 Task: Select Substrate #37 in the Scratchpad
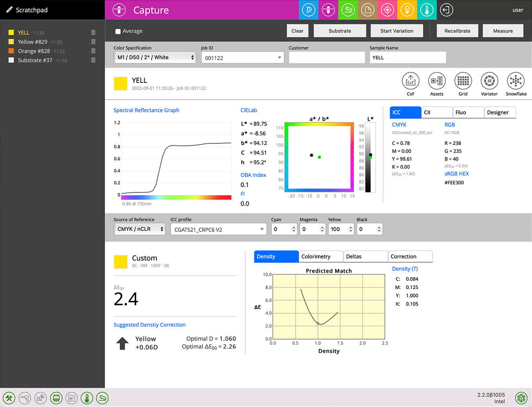pyautogui.click(x=35, y=60)
